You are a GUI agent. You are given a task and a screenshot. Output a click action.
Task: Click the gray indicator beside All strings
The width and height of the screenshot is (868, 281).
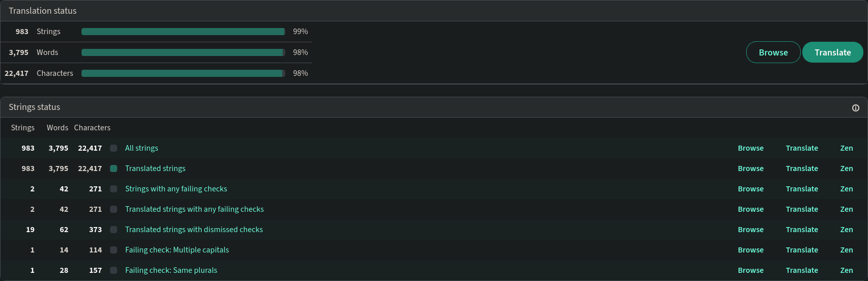click(x=114, y=148)
